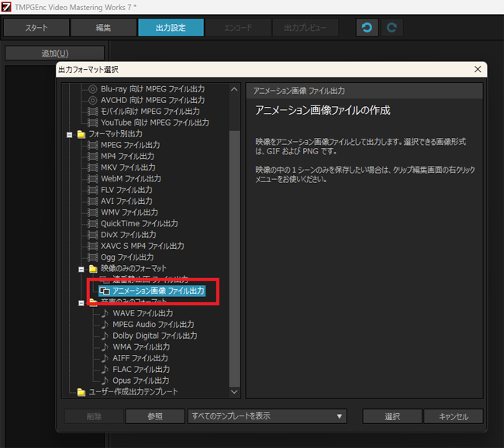Click the redo arrow icon in the toolbar
504x448 pixels.
point(392,28)
